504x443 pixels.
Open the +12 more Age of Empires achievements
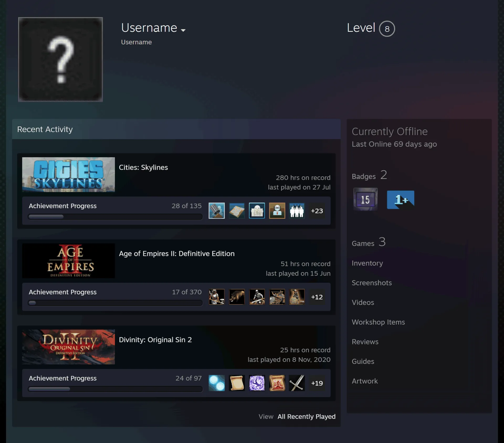317,297
